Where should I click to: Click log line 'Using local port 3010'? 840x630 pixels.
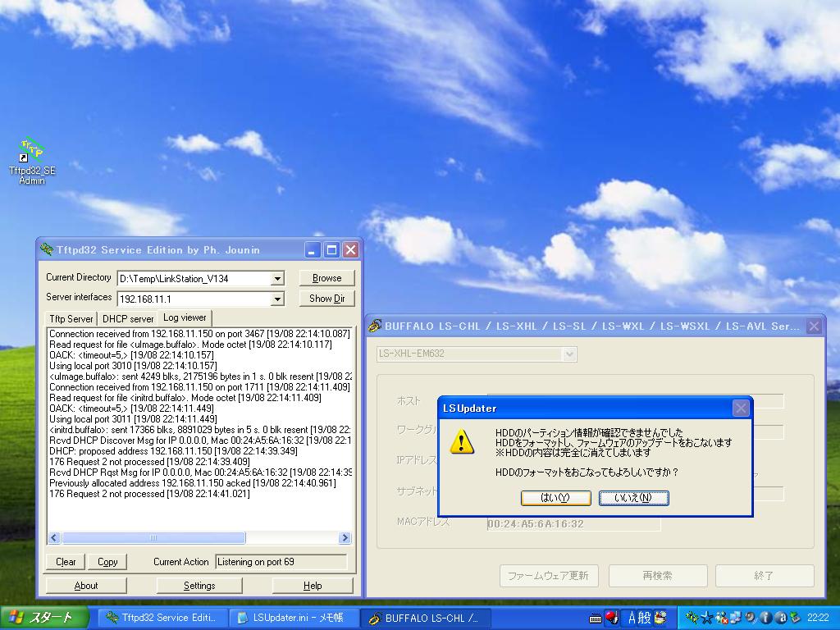tap(133, 366)
